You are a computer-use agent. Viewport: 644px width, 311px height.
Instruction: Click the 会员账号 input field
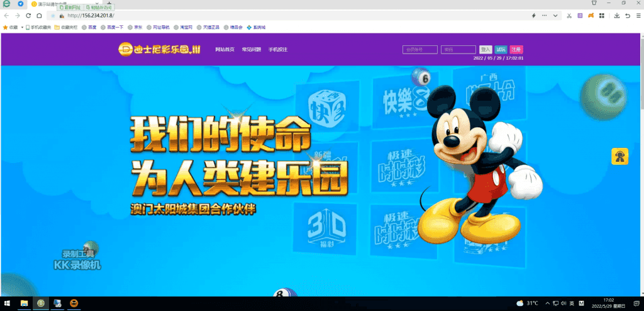click(419, 49)
